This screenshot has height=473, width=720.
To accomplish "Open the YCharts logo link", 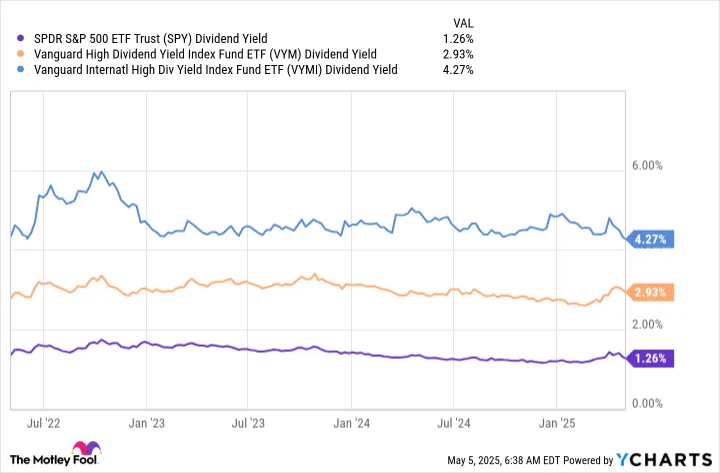I will tap(664, 459).
